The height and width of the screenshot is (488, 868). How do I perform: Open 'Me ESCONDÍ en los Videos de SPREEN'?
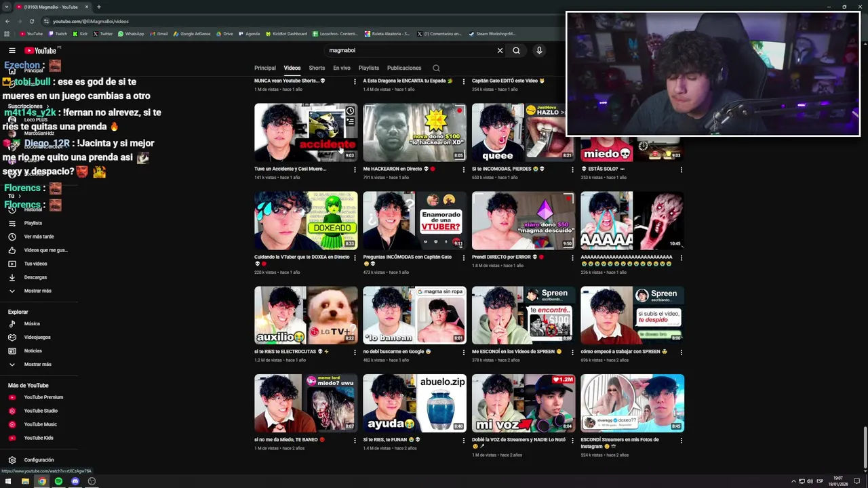517,352
